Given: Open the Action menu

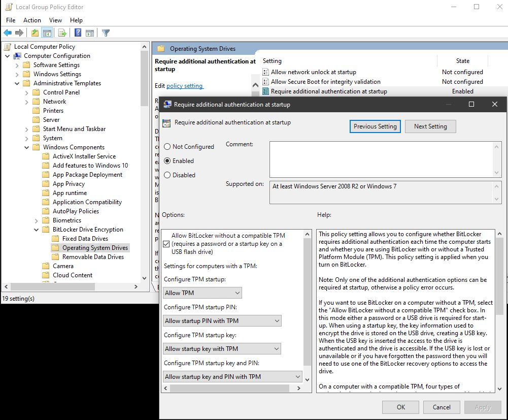Looking at the screenshot, I should [32, 20].
